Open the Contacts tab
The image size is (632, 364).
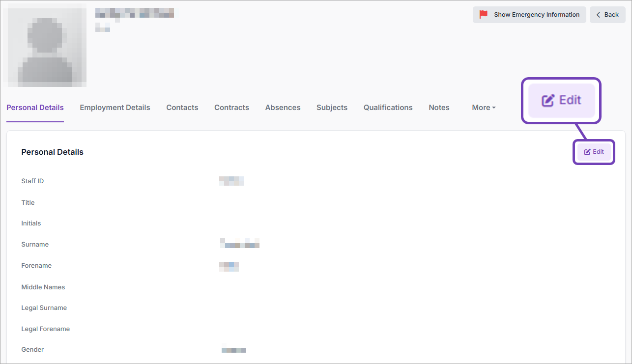point(182,108)
